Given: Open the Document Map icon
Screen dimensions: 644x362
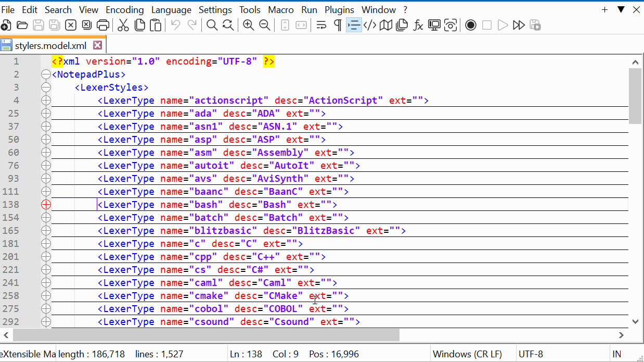Looking at the screenshot, I should tap(385, 24).
